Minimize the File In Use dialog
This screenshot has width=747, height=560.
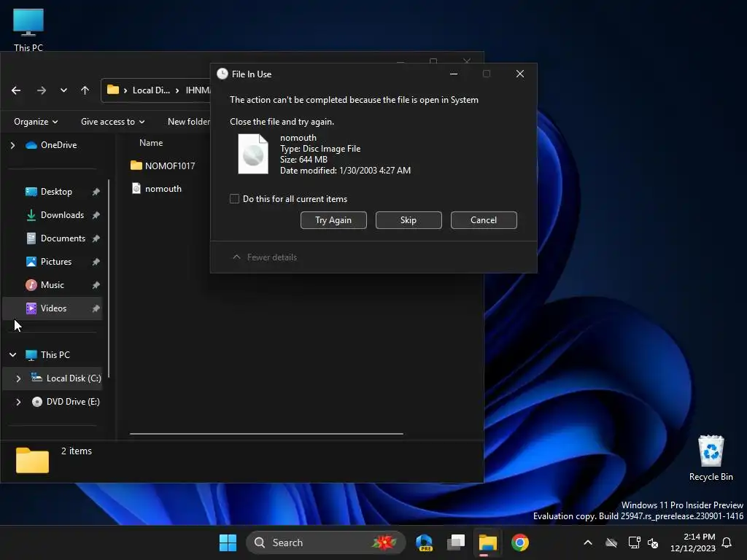coord(454,74)
